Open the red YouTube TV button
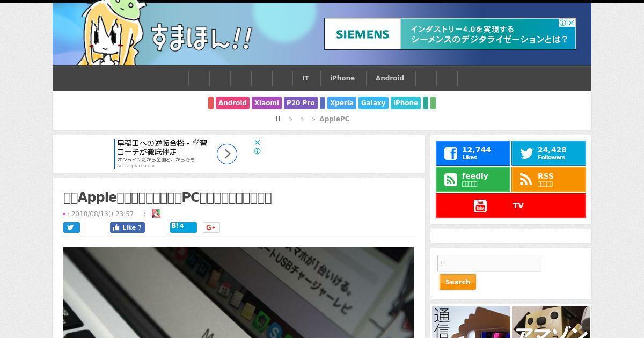Image resolution: width=644 pixels, height=338 pixels. [x=511, y=206]
